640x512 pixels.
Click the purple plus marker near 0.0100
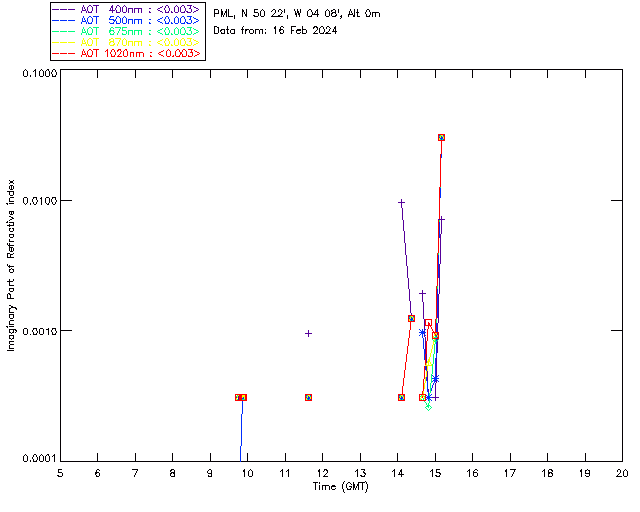coord(401,202)
